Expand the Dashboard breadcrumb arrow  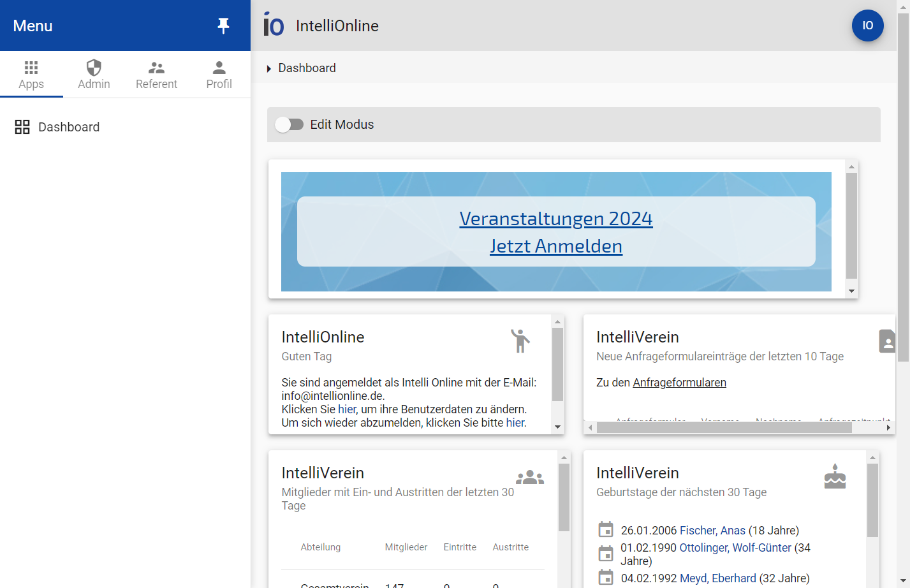coord(269,68)
